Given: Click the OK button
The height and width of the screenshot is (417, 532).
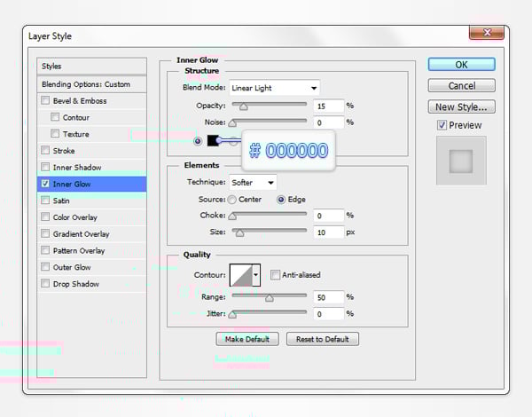Looking at the screenshot, I should tap(461, 65).
